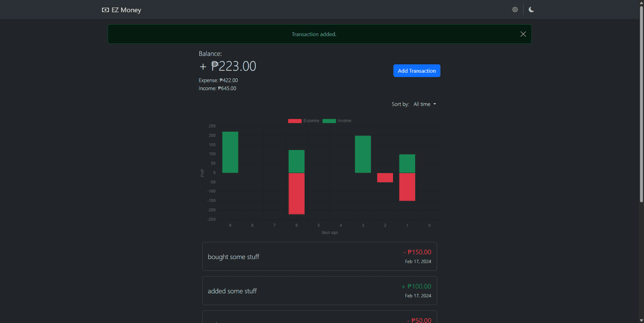Open the partially visible ₱50.00 expense transaction
This screenshot has height=323, width=644.
[319, 318]
